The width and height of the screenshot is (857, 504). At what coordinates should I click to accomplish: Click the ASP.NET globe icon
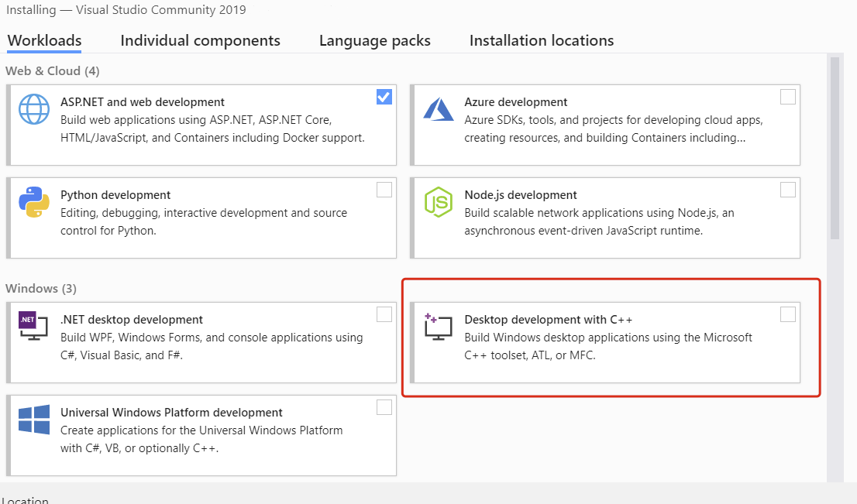[x=34, y=109]
